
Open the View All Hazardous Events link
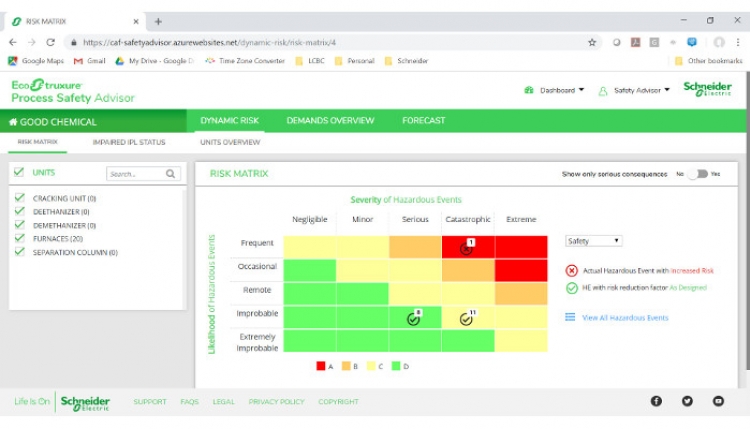point(625,318)
